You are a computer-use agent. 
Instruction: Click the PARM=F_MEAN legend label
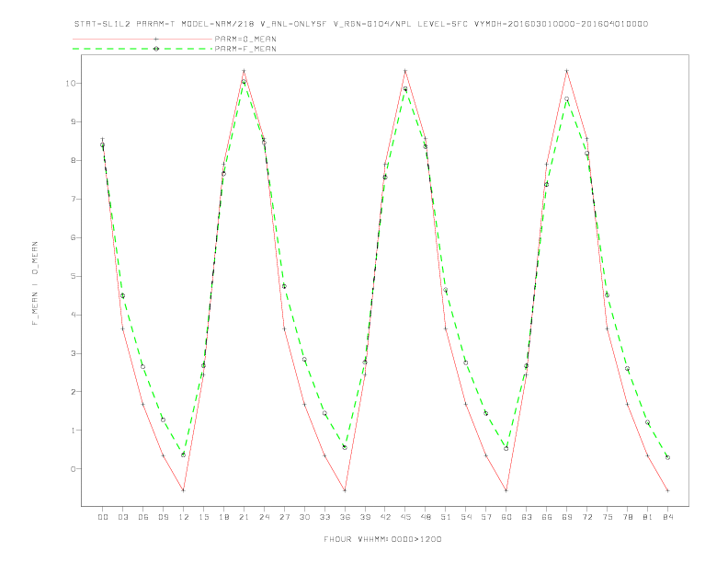(245, 49)
